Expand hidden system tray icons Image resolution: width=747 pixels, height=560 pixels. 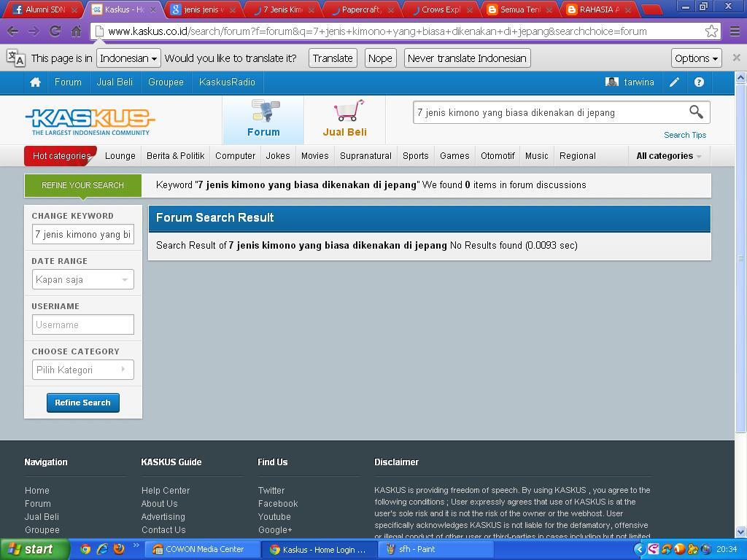(639, 549)
